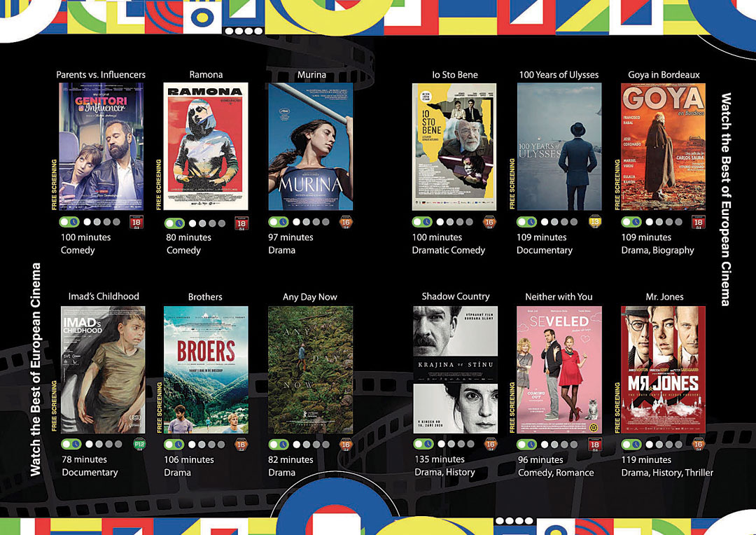The image size is (756, 535).
Task: Select the 16 rating badge under Mr. Jones
Action: (698, 444)
